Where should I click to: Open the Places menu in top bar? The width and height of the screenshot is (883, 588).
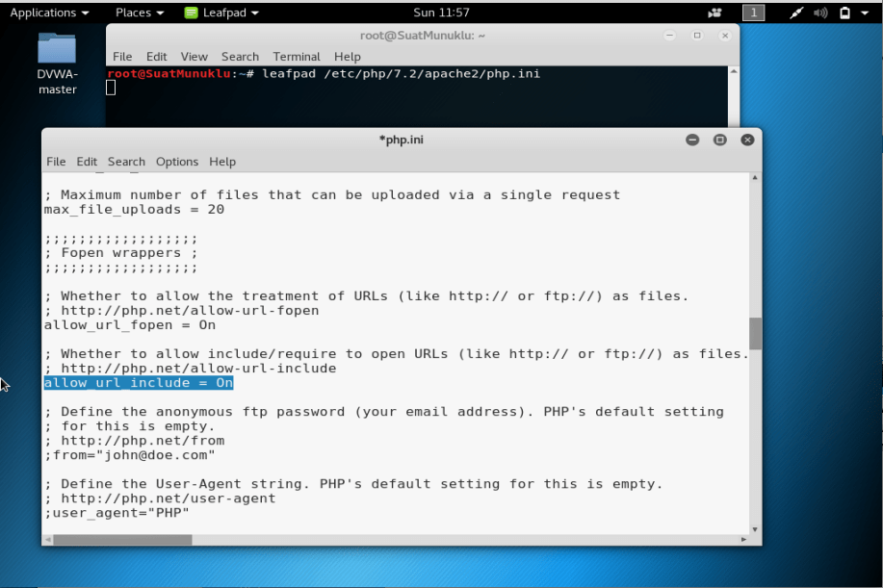tap(139, 13)
